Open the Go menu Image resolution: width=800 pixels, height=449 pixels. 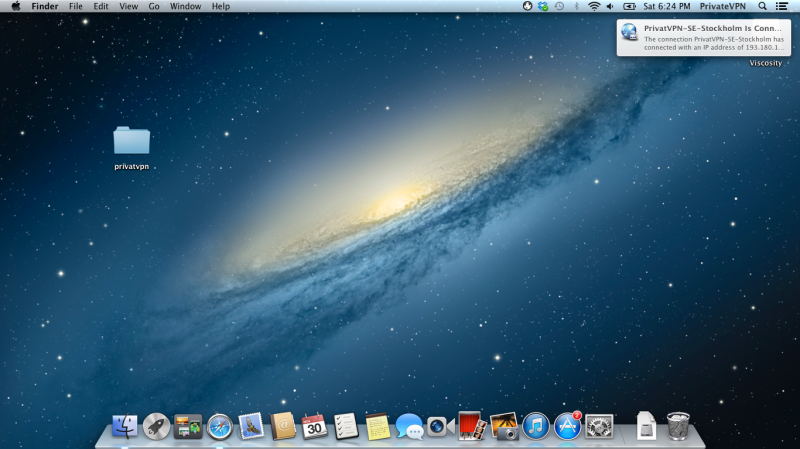[x=154, y=6]
